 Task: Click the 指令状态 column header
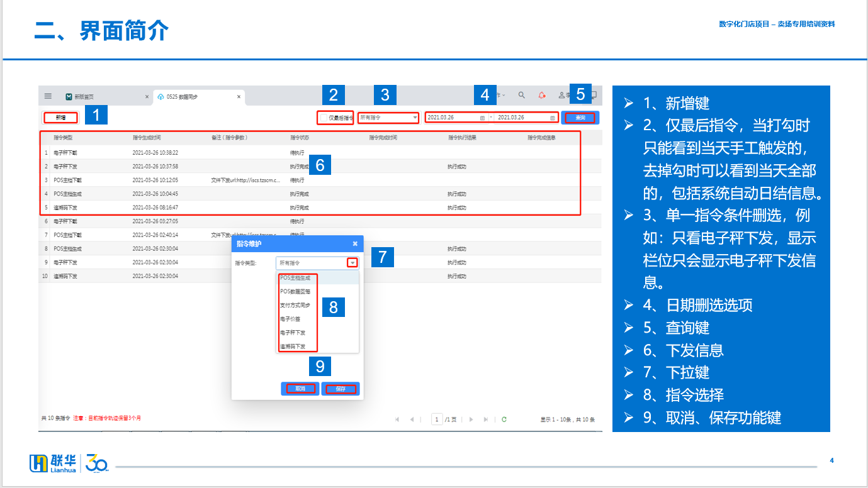click(x=300, y=138)
